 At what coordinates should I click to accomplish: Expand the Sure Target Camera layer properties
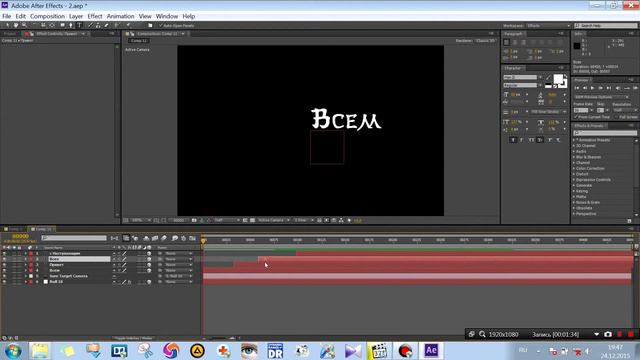point(26,276)
